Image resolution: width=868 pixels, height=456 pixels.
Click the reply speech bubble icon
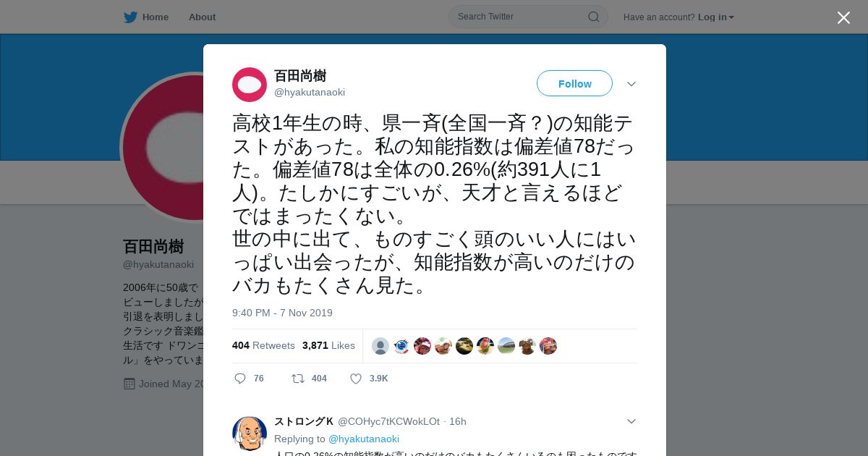click(x=240, y=379)
